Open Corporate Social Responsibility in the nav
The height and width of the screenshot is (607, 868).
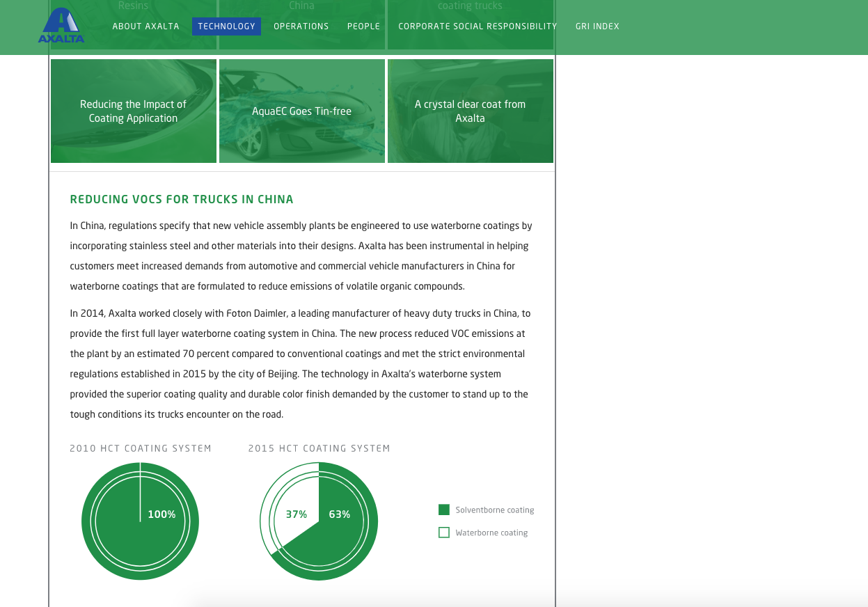pyautogui.click(x=478, y=26)
